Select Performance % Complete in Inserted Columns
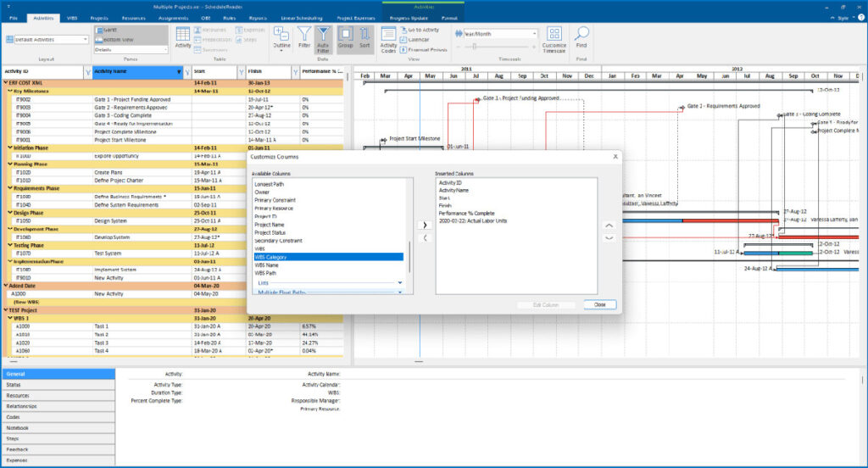Viewport: 868px width, 468px height. (x=467, y=214)
